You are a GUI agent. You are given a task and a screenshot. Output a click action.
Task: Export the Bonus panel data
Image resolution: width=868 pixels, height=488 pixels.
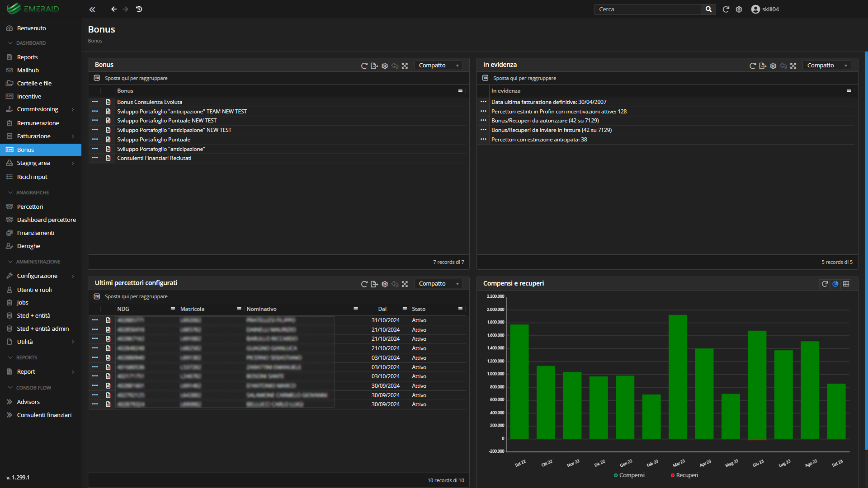tap(374, 66)
